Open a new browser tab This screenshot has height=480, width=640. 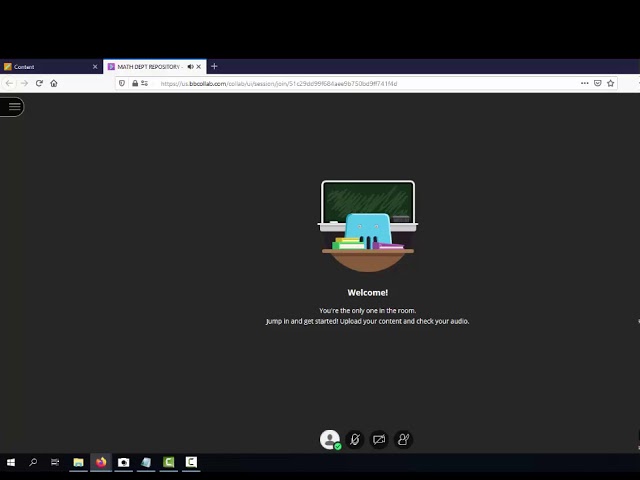click(214, 66)
